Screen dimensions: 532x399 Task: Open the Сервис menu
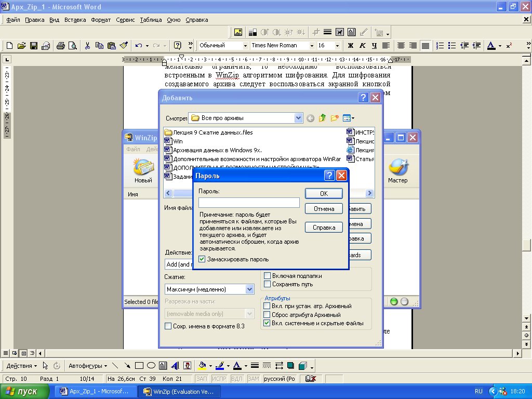125,20
